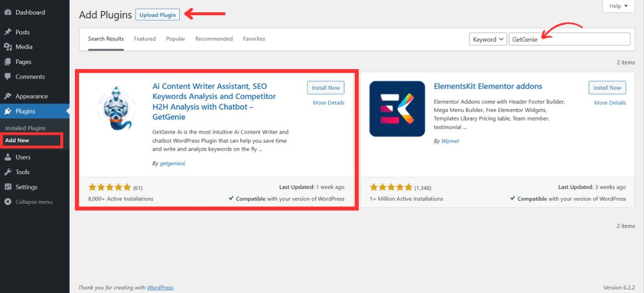Image resolution: width=644 pixels, height=293 pixels.
Task: Click the ElementsKit plugin logo
Action: (x=397, y=109)
